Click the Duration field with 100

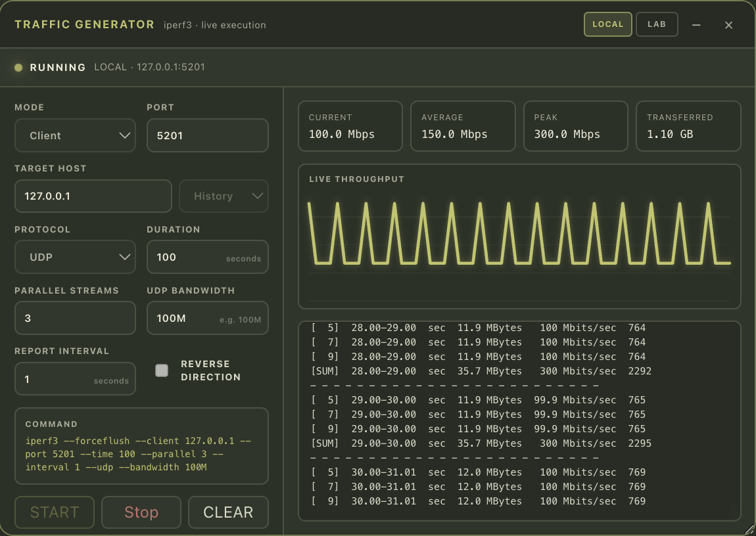coord(207,257)
